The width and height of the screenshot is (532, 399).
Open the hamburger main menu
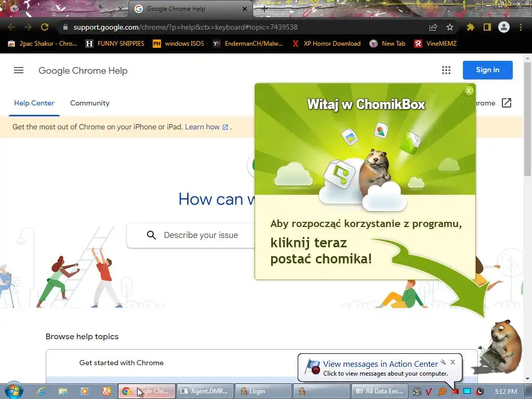(x=19, y=70)
